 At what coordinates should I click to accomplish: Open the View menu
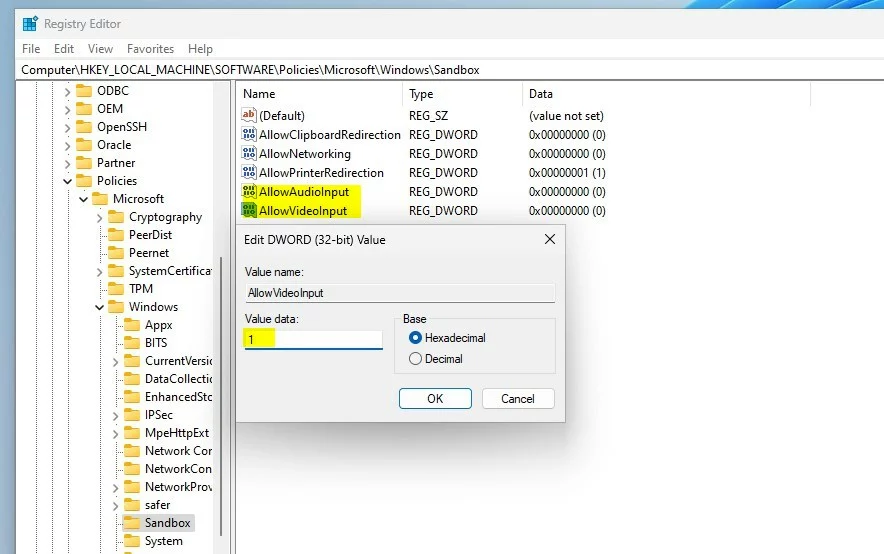tap(100, 49)
